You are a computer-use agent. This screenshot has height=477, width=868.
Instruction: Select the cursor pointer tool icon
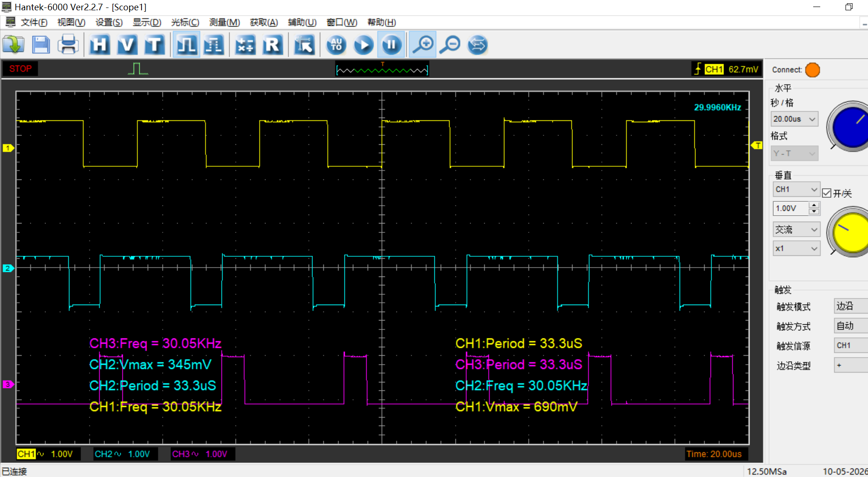pos(304,45)
